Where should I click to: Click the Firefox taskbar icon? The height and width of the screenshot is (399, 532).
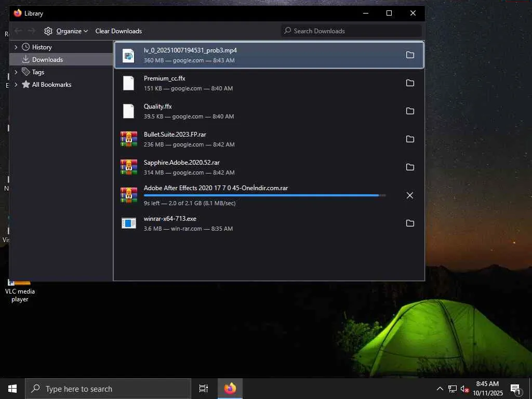point(230,389)
